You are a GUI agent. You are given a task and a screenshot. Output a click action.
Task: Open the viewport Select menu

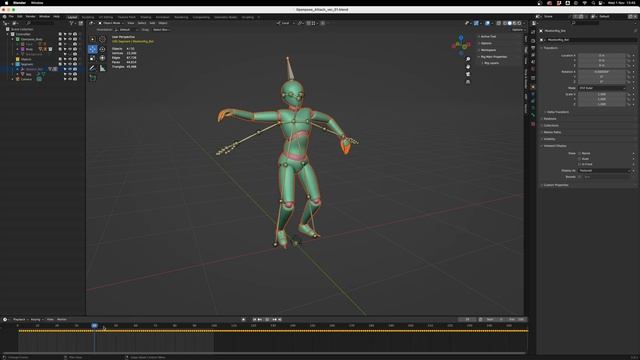142,23
